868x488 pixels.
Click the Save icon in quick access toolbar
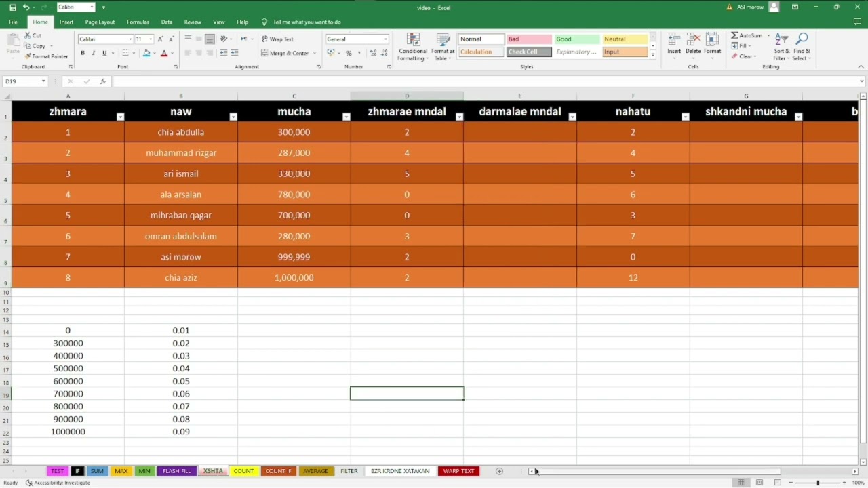pos(13,7)
